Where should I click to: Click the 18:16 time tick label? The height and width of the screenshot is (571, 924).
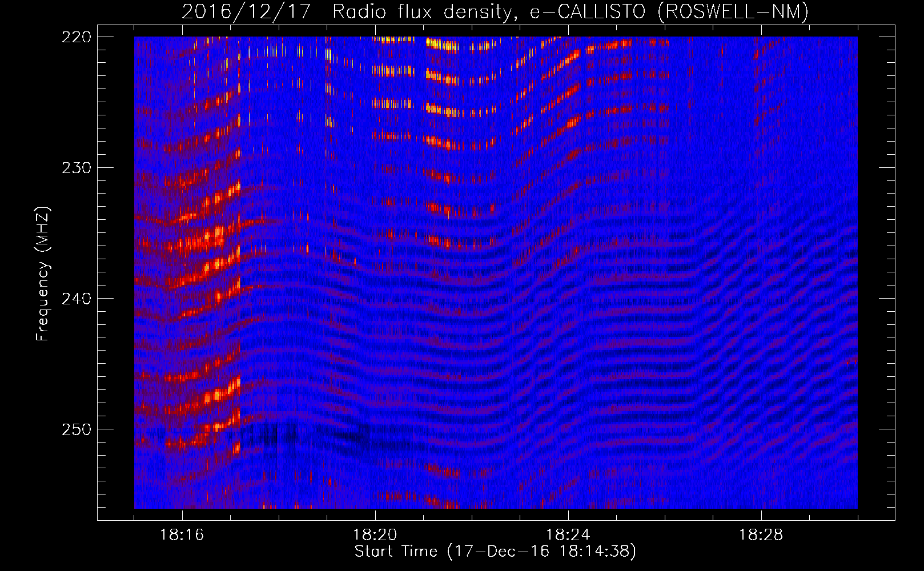click(182, 535)
